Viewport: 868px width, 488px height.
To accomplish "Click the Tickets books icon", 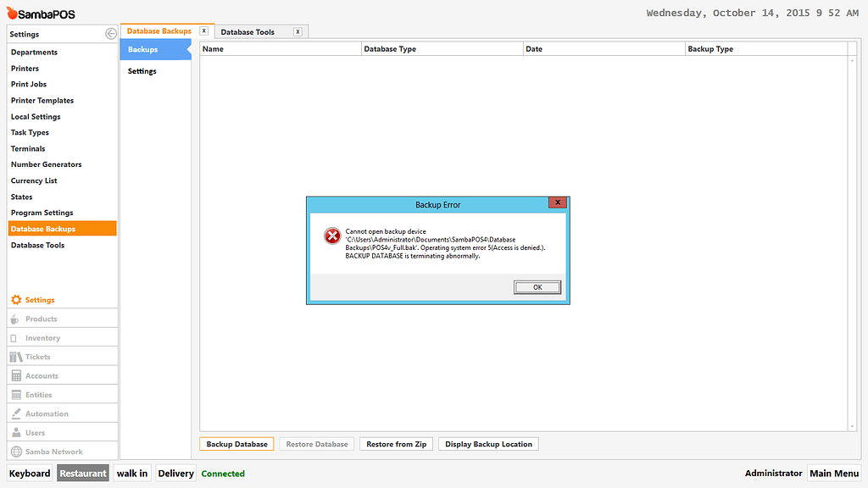I will (16, 357).
